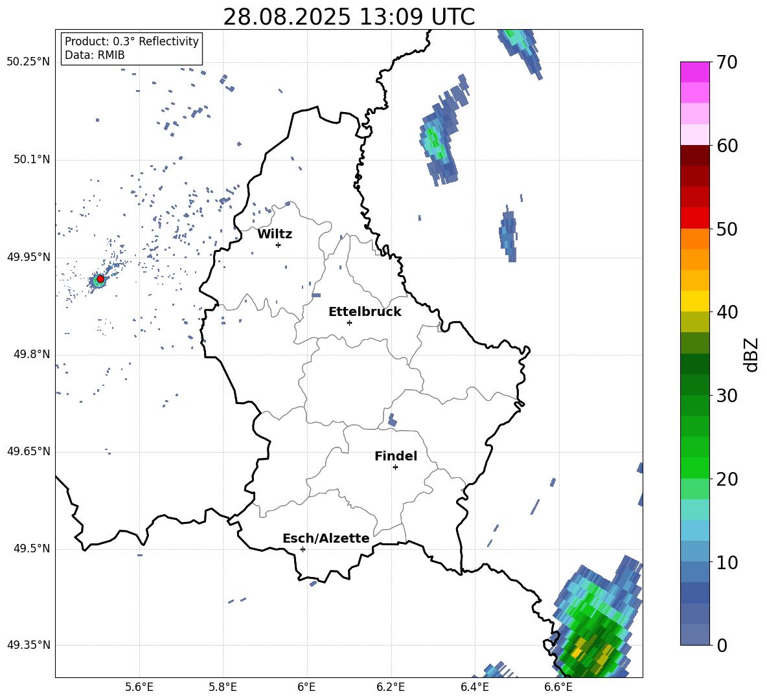The width and height of the screenshot is (767, 700).
Task: Click the 50.1°N latitude label
Action: coord(32,160)
